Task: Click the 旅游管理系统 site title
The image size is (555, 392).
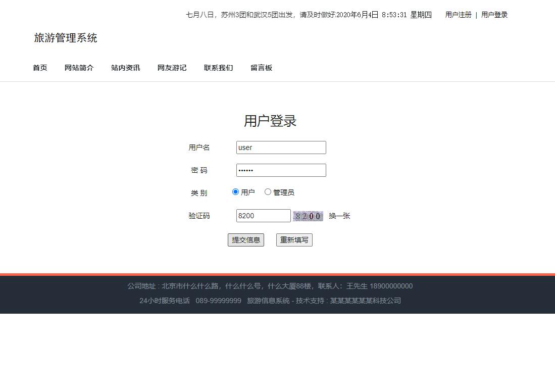Action: pyautogui.click(x=66, y=37)
